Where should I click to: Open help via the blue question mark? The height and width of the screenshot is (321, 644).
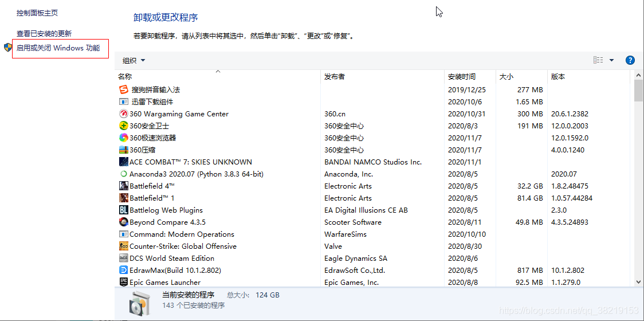630,60
